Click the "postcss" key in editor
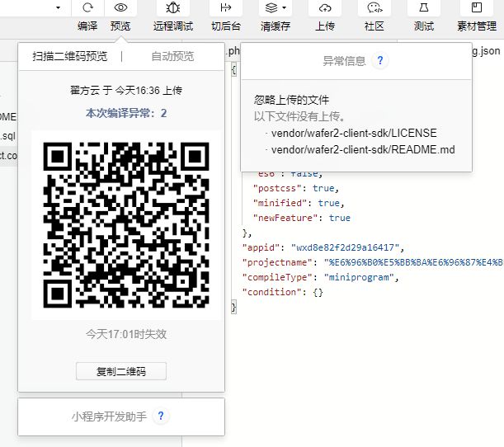Image resolution: width=504 pixels, height=447 pixels. [x=277, y=188]
